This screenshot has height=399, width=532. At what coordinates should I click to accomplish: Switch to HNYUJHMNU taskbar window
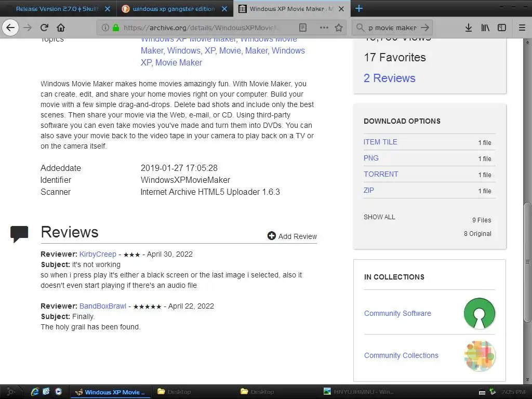(359, 392)
